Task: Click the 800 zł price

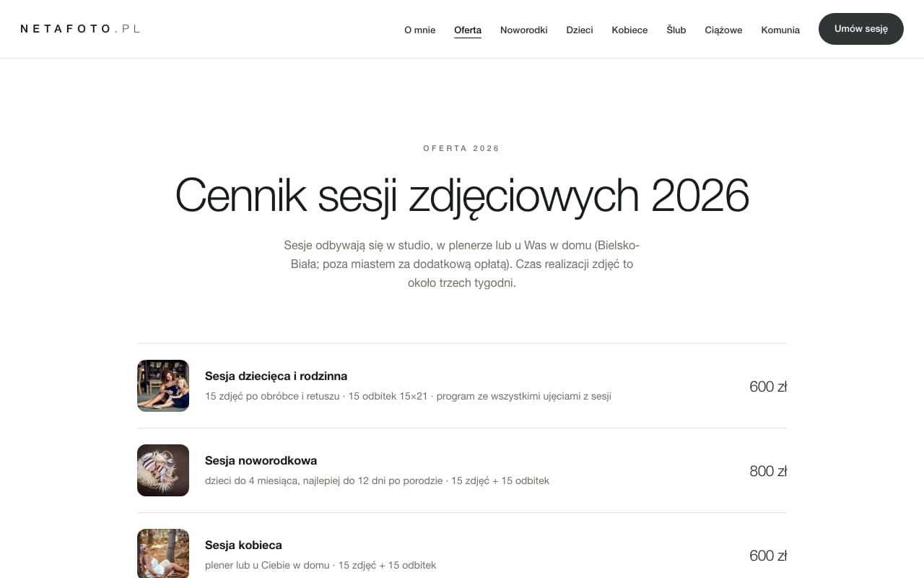Action: 768,471
